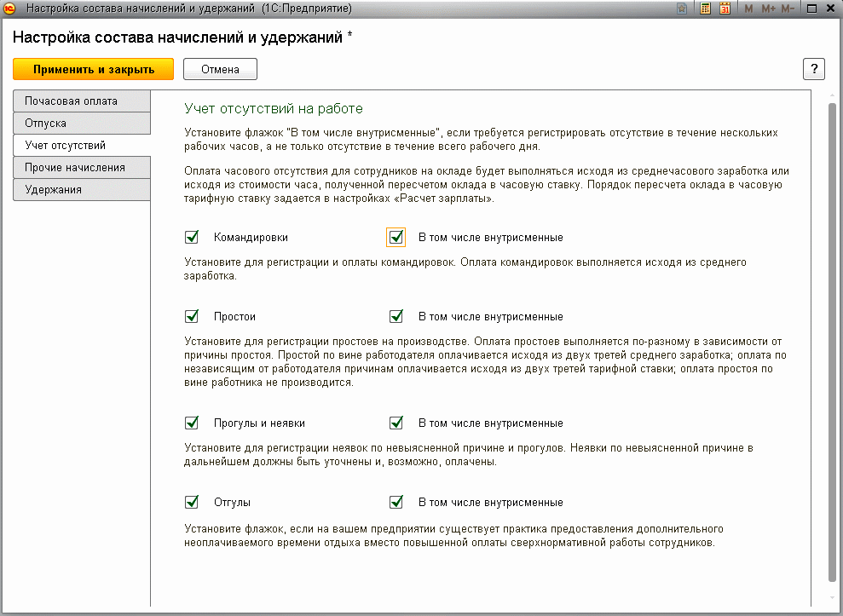Select the Учет отсутствий tab
The image size is (843, 616).
pyautogui.click(x=82, y=145)
